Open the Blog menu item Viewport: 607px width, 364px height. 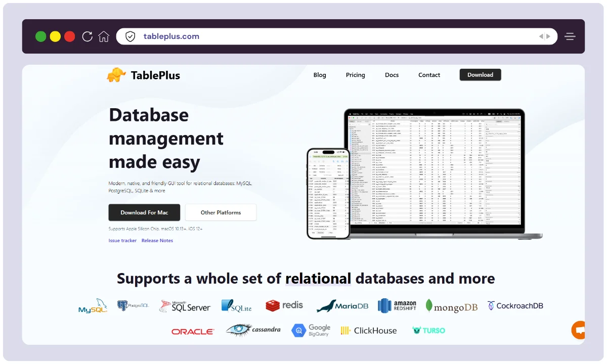320,75
